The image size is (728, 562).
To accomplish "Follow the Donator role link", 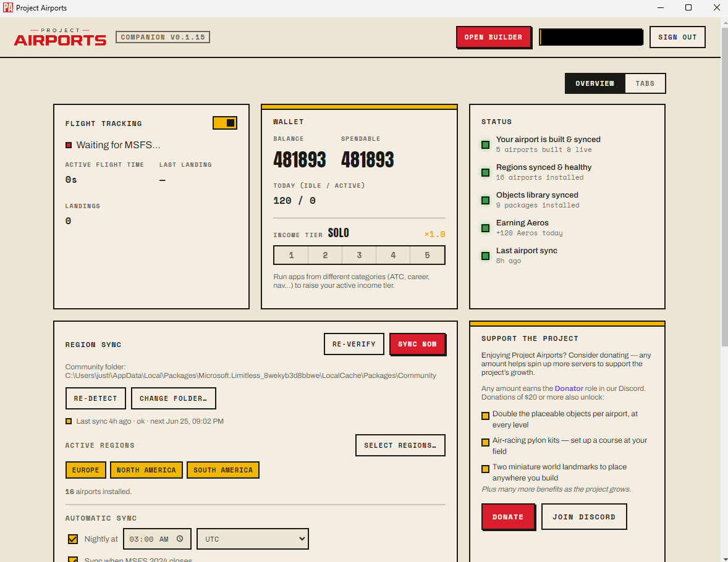I will click(x=569, y=388).
